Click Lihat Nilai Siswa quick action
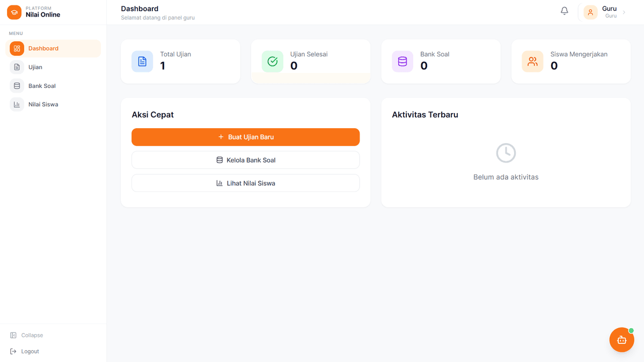Viewport: 644px width, 362px height. point(245,183)
